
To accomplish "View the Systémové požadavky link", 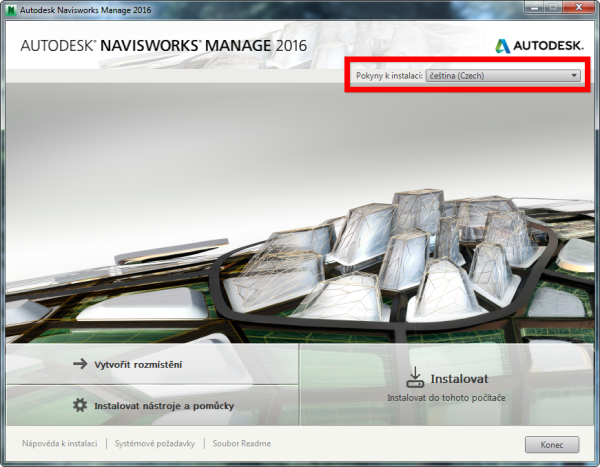I will click(x=154, y=443).
